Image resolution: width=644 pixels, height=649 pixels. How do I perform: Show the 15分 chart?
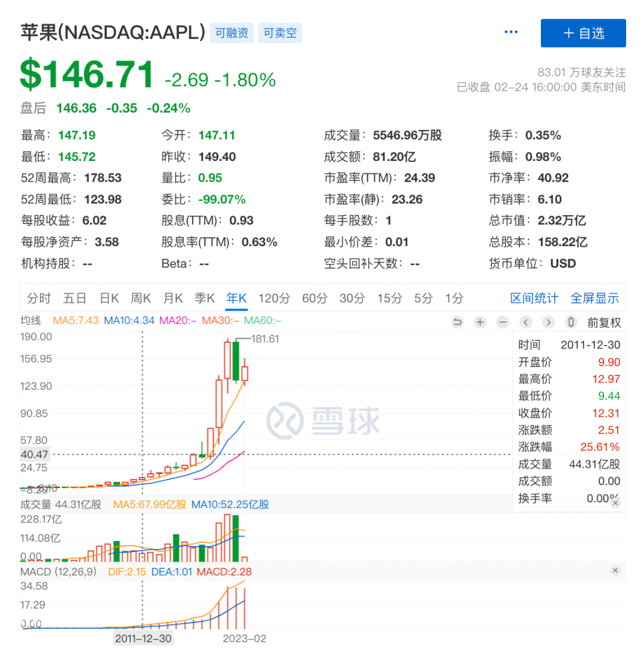(x=389, y=298)
